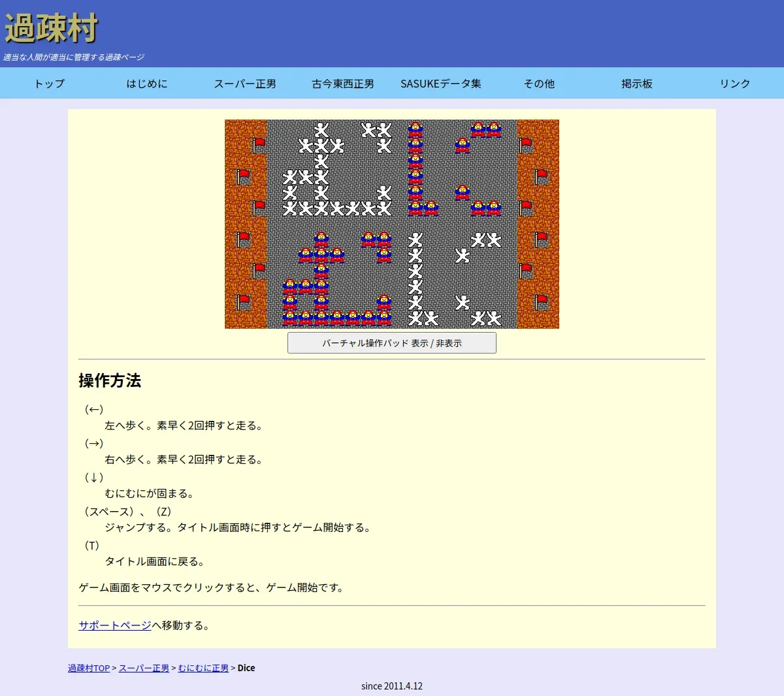Click the text タイトル画面に戻る。

tap(155, 561)
